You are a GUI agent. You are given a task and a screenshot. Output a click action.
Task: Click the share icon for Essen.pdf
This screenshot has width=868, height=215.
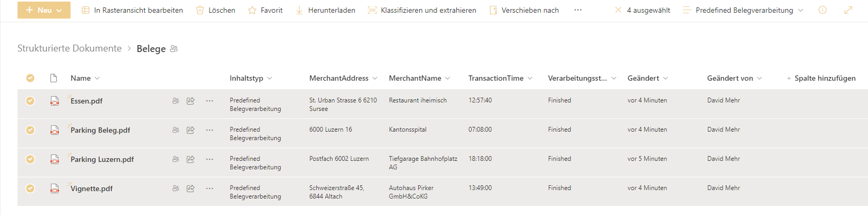[190, 101]
